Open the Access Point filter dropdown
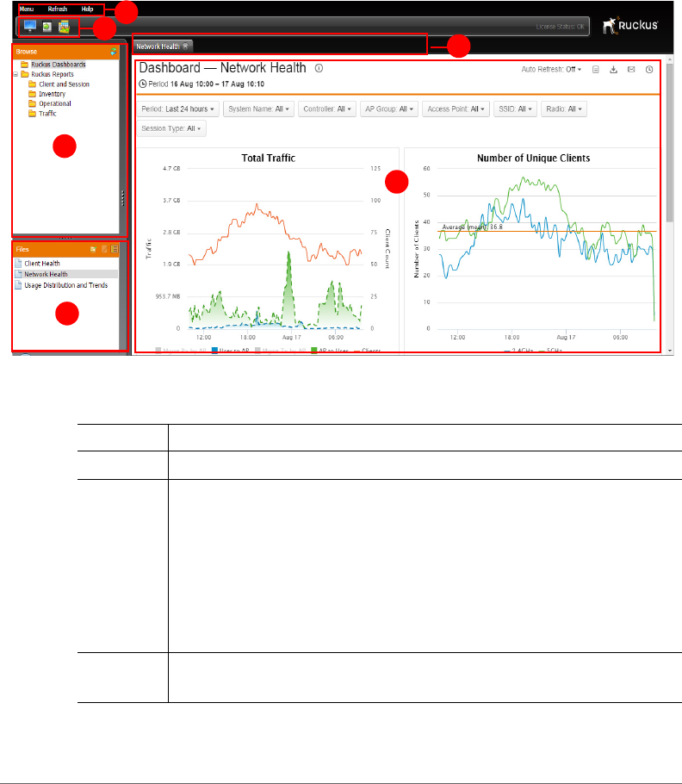The image size is (682, 784). (456, 109)
